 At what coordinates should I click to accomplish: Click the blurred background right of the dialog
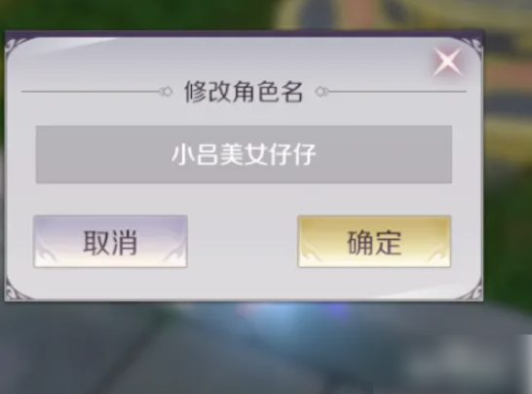point(508,170)
